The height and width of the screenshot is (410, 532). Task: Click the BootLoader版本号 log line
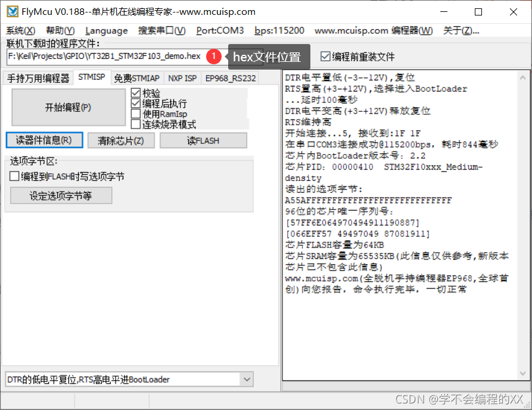pos(355,155)
